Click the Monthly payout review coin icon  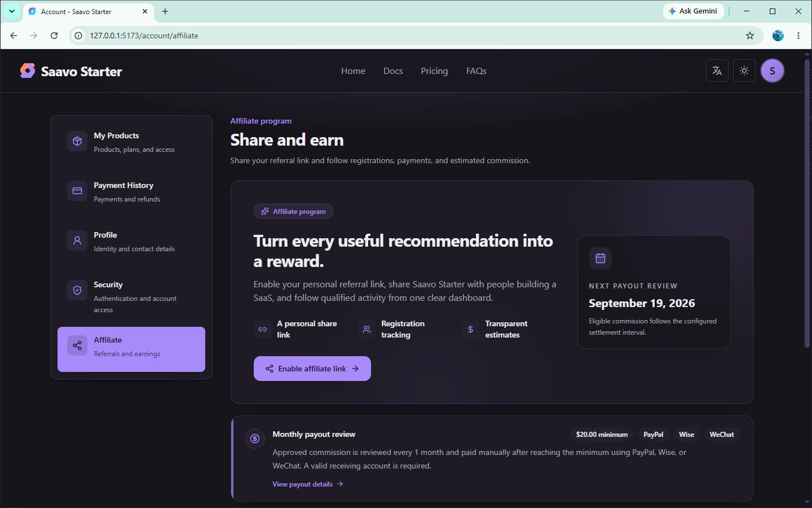click(255, 439)
